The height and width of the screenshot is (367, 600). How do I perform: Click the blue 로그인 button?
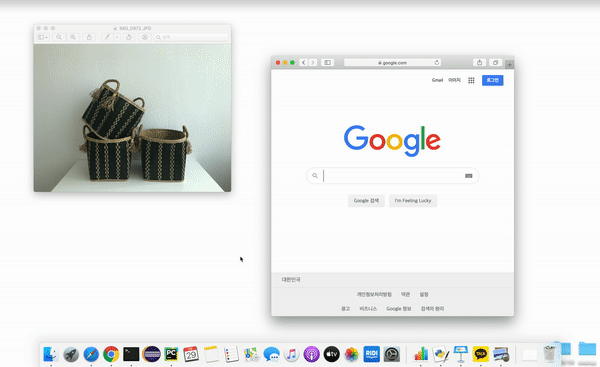[x=492, y=80]
